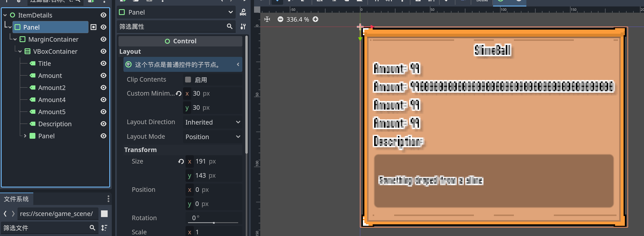
Task: Reset zoom via the 336.4 % label
Action: pyautogui.click(x=298, y=19)
